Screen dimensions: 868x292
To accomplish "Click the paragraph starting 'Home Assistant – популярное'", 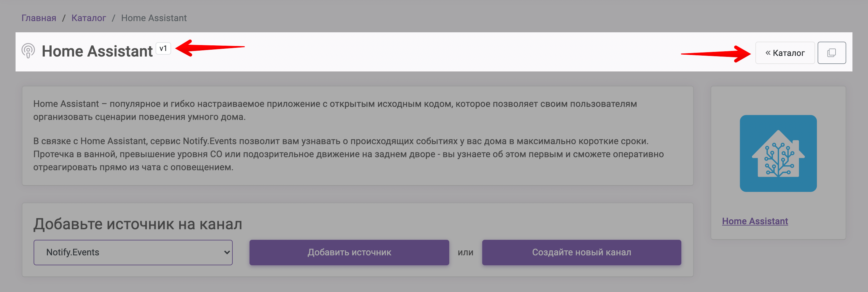I will (x=335, y=110).
